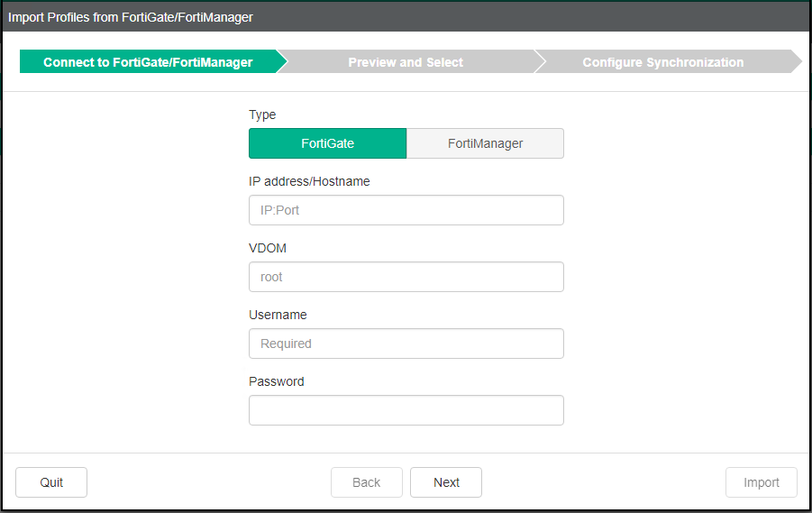Go to the Preview and Select step
812x513 pixels.
[x=406, y=62]
